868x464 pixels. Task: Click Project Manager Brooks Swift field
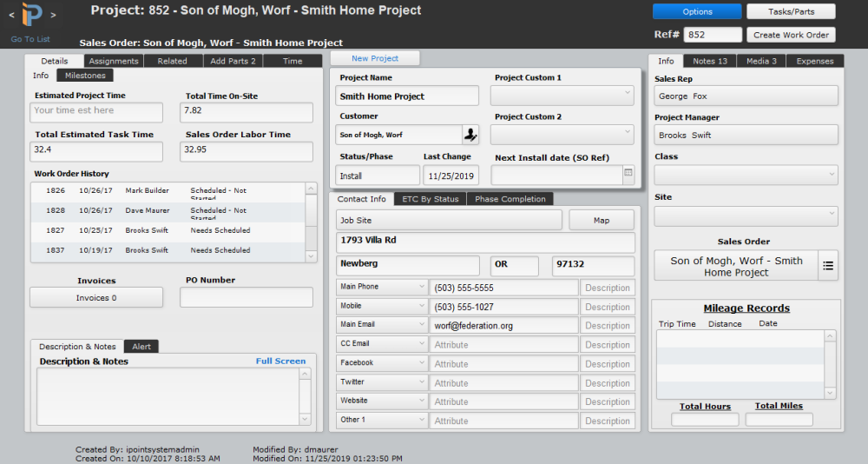coord(746,135)
